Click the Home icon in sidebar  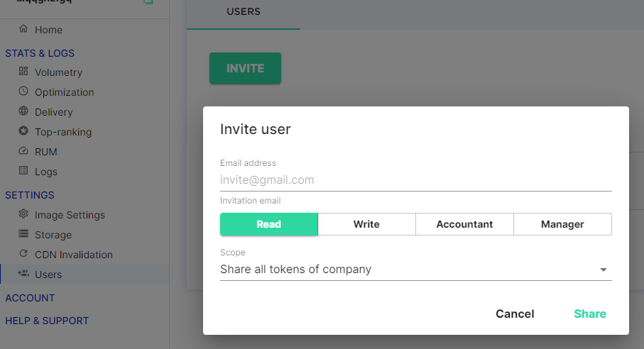pyautogui.click(x=23, y=30)
